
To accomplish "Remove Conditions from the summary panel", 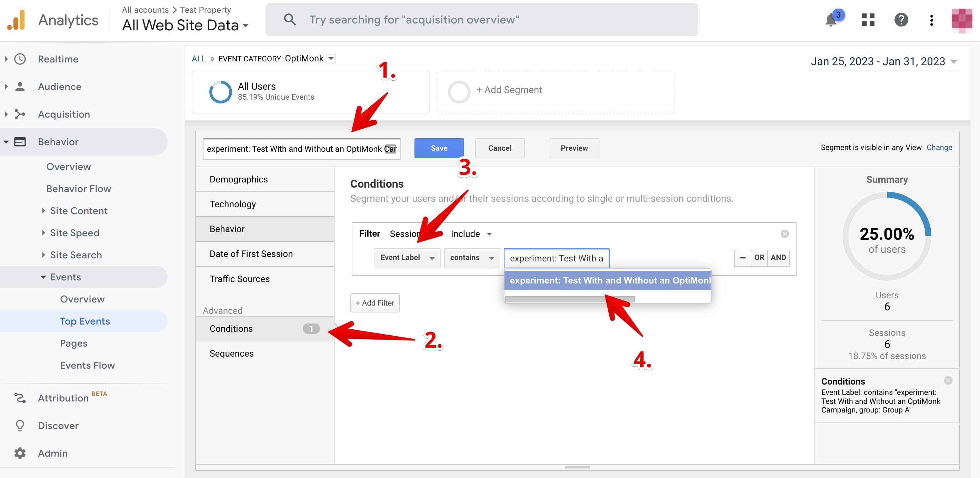I will 948,380.
